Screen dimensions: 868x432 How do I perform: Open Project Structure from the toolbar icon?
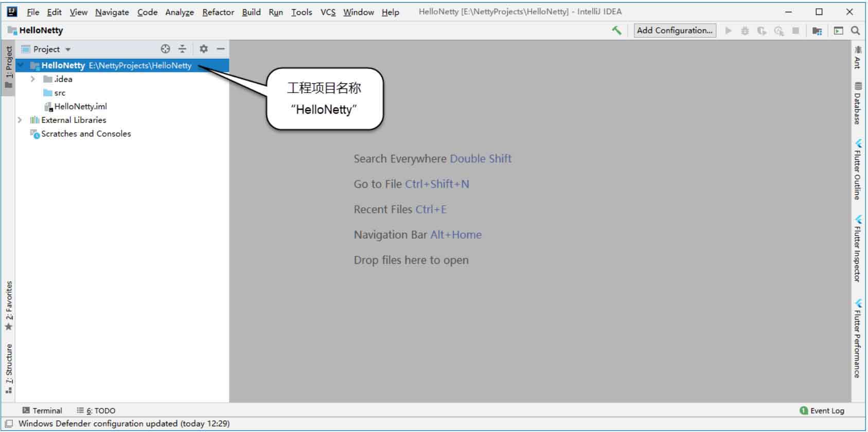pos(817,31)
